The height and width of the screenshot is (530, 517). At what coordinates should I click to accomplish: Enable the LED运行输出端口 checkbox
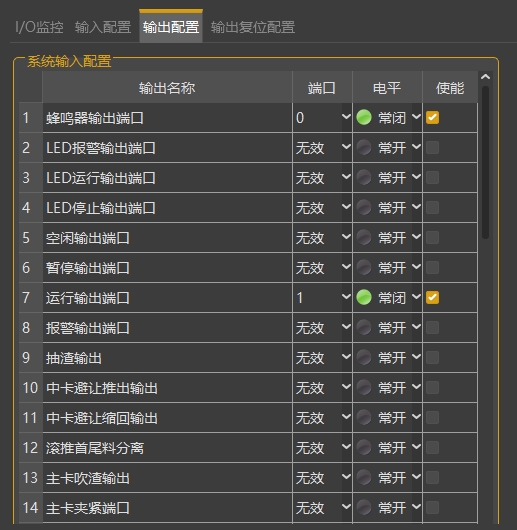[433, 177]
